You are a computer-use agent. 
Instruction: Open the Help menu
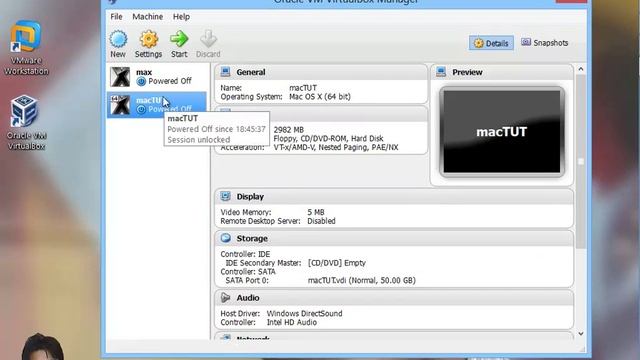tap(181, 17)
